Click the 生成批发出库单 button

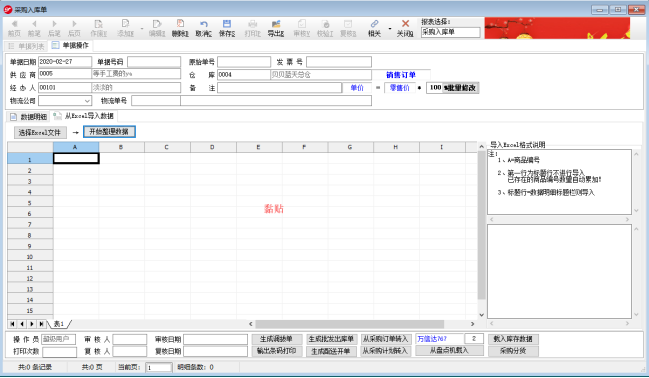click(331, 339)
